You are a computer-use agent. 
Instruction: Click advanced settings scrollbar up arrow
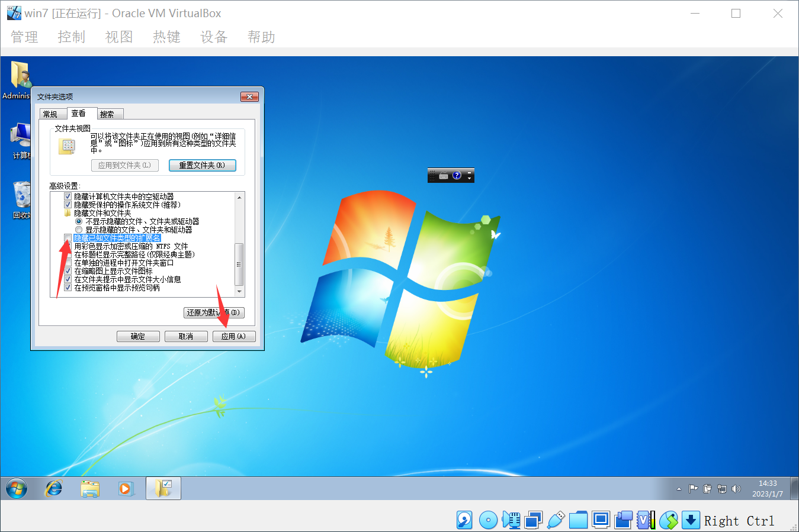point(239,197)
